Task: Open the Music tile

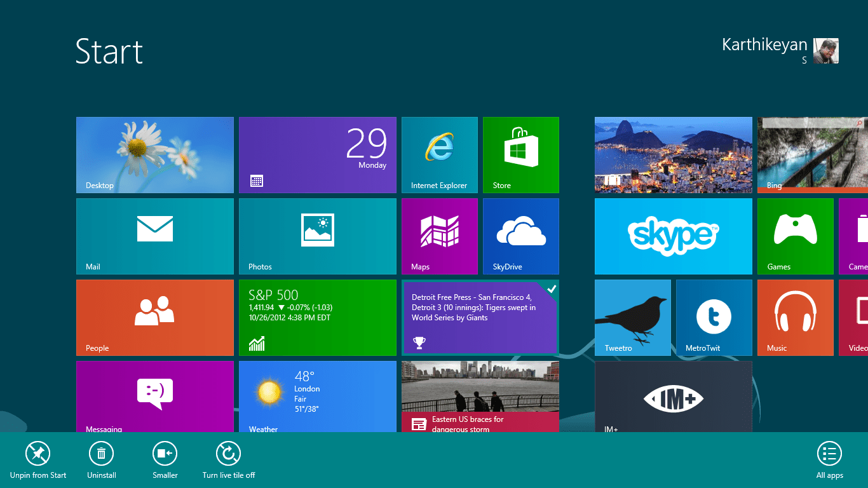Action: (796, 318)
